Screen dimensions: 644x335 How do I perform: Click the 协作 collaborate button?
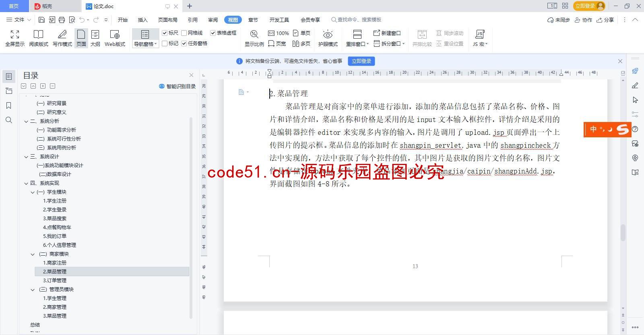point(583,20)
